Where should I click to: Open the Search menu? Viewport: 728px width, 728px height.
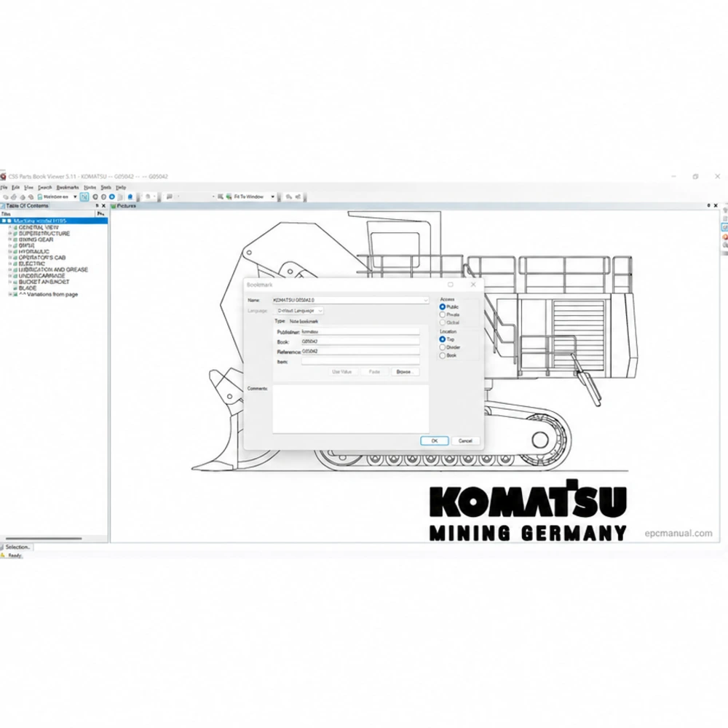pos(45,188)
